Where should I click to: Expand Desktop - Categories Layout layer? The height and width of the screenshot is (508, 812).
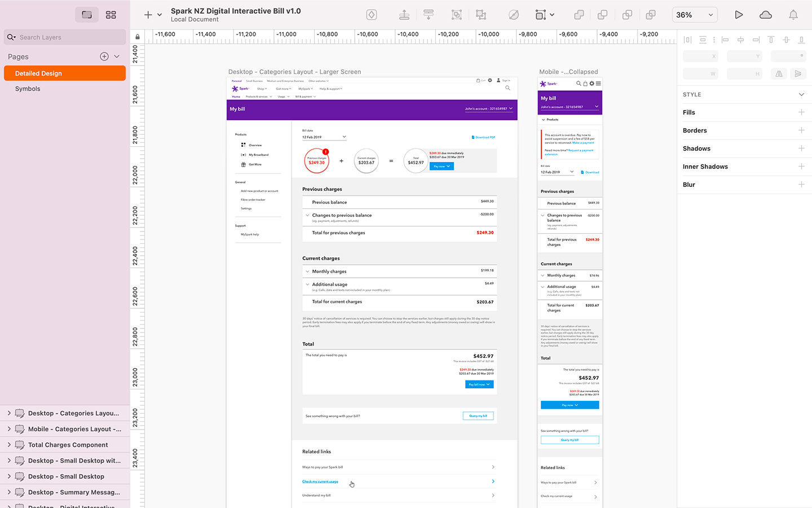click(9, 413)
